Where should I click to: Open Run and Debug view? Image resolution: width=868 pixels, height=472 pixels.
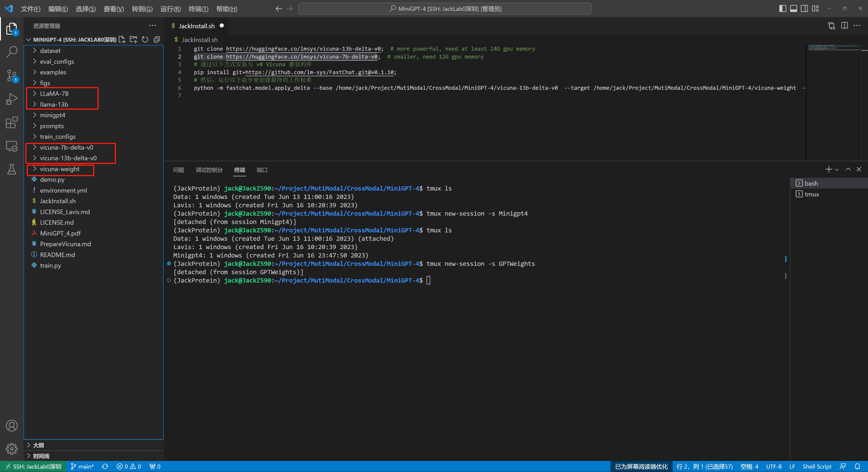tap(12, 99)
